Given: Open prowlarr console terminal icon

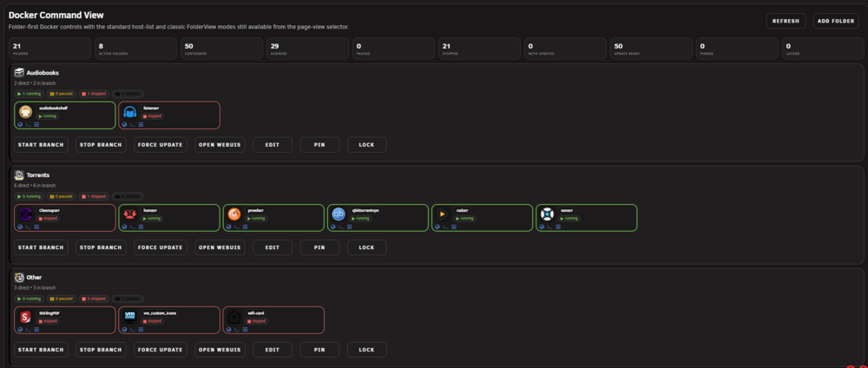Looking at the screenshot, I should [236, 227].
